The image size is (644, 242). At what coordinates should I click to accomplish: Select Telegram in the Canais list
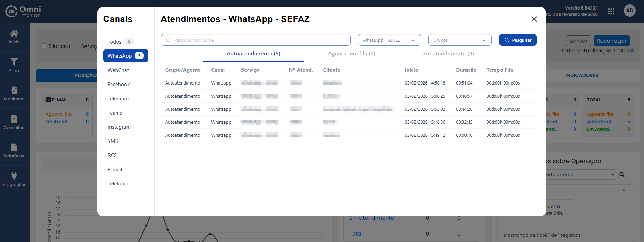click(x=118, y=99)
